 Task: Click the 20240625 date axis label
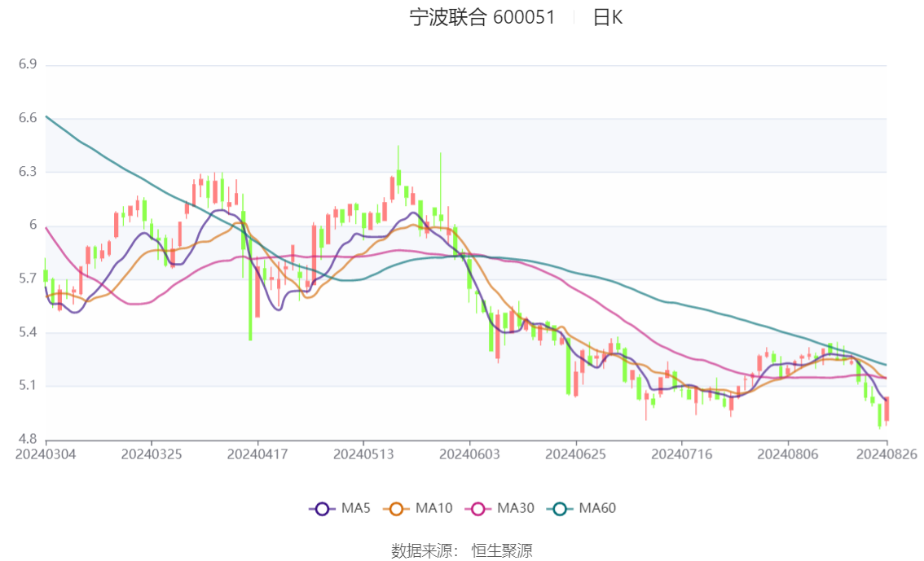576,454
